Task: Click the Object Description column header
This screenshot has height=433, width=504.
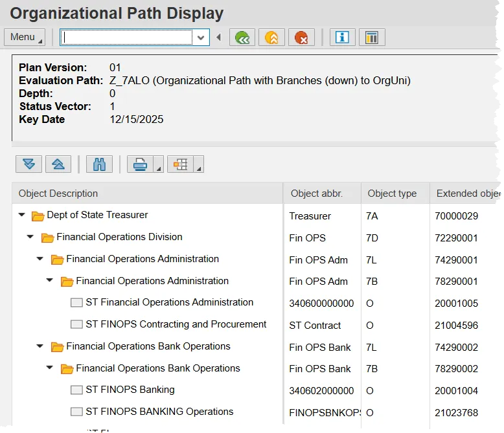Action: [x=58, y=194]
